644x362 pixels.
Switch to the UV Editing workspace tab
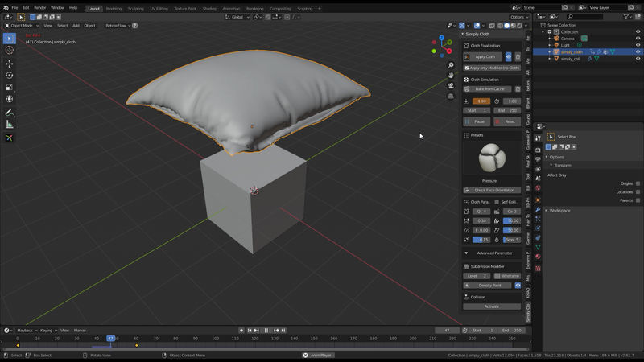(x=159, y=9)
